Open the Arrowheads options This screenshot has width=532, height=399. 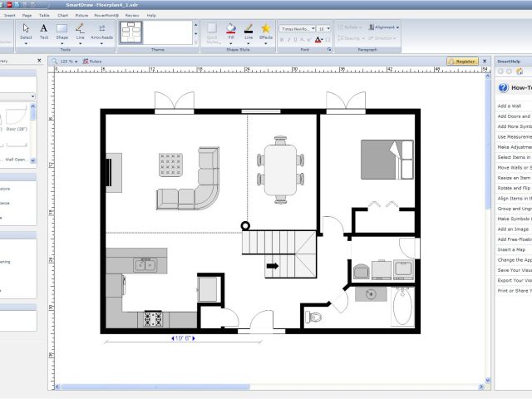(x=102, y=31)
